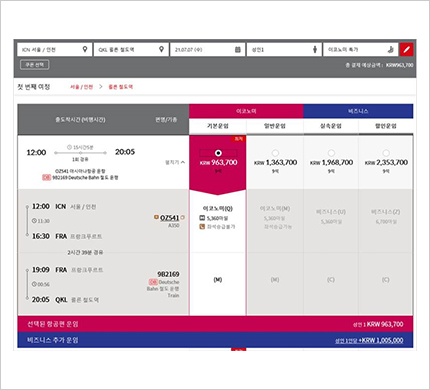Image resolution: width=430 pixels, height=390 pixels.
Task: Click the seat icon in cabin class field
Action: pyautogui.click(x=391, y=49)
